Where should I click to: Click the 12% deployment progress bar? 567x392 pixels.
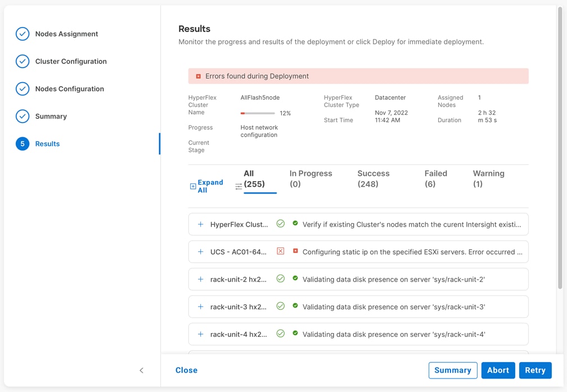258,113
